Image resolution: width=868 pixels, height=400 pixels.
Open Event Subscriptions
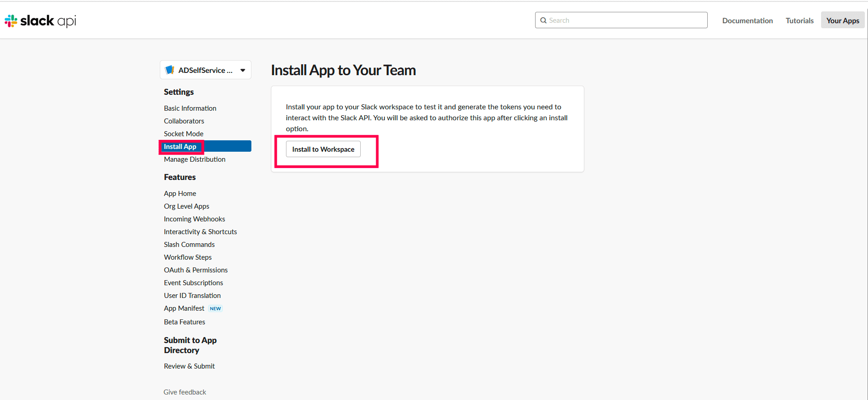pyautogui.click(x=194, y=283)
